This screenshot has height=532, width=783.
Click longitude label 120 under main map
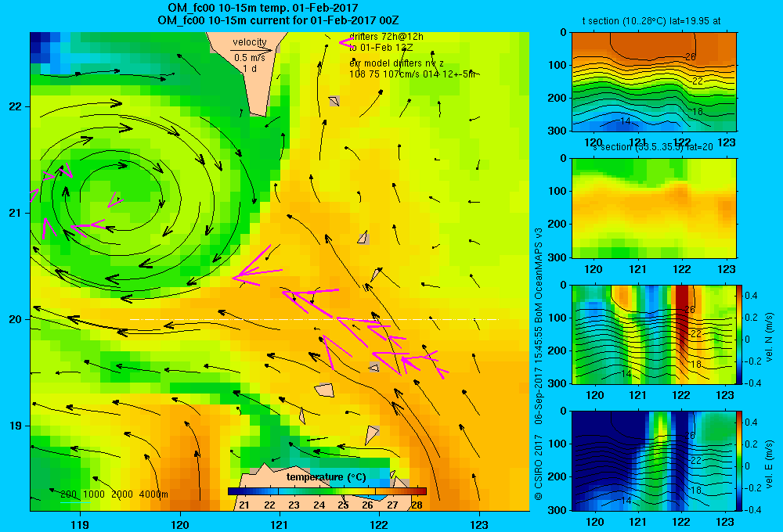180,524
